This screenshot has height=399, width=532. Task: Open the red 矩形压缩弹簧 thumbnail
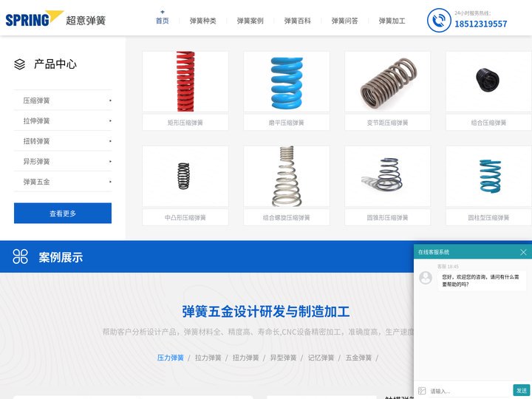pos(185,81)
